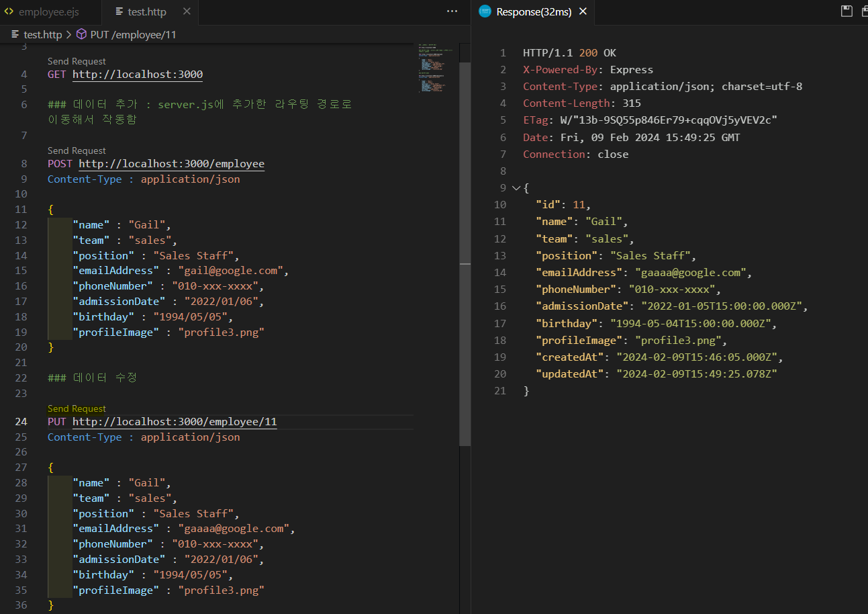Click "X-Powered-By: Express" response header

click(x=588, y=70)
